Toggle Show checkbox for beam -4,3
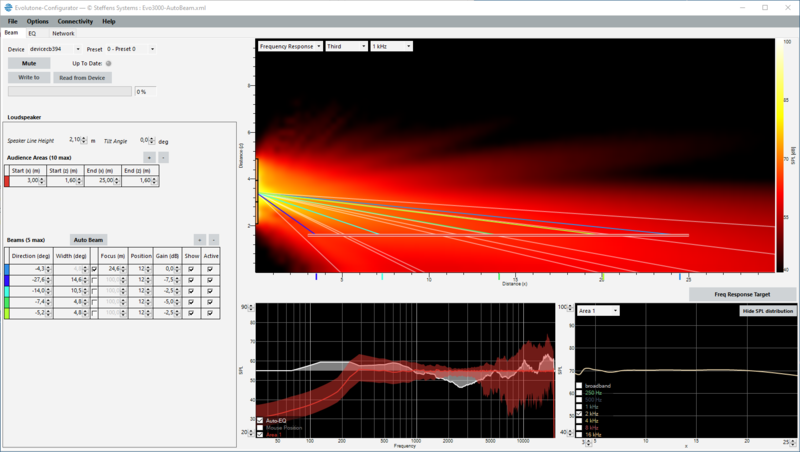This screenshot has width=800, height=452. [191, 269]
